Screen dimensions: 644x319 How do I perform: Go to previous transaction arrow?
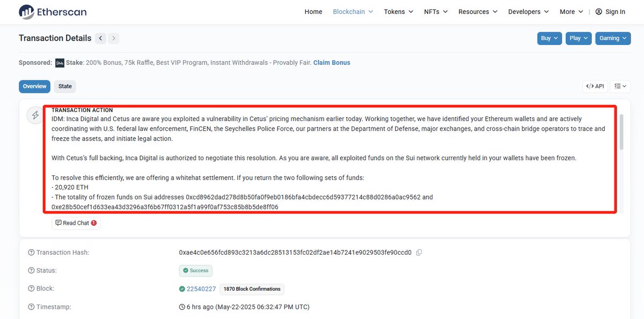click(x=100, y=38)
